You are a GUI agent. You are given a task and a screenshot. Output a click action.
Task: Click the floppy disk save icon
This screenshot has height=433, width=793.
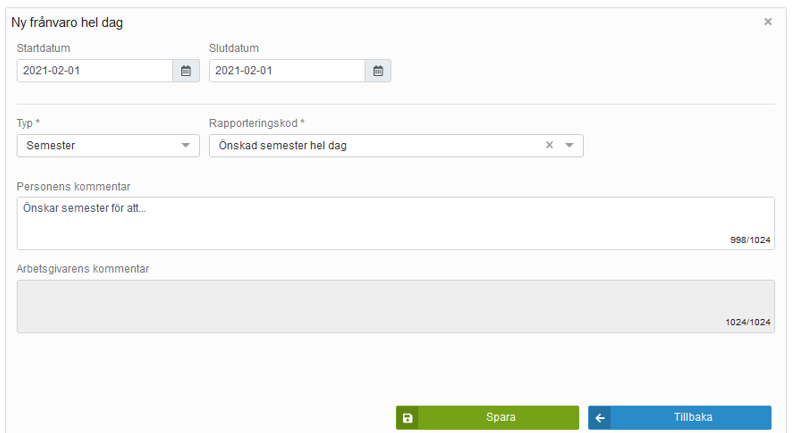pos(407,418)
